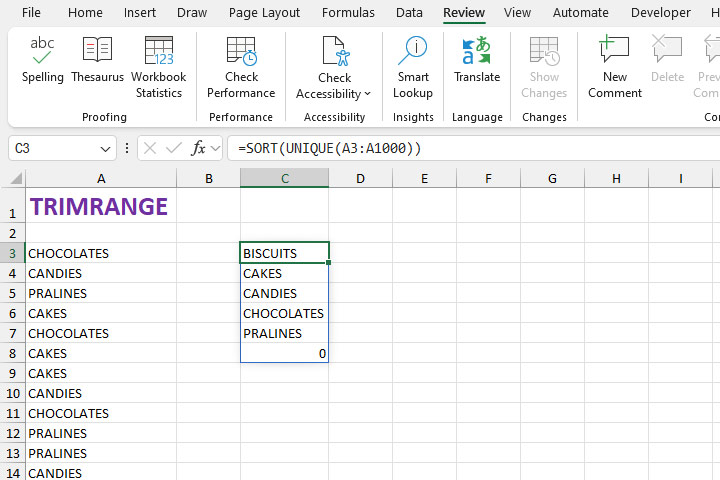Select row 8 header
This screenshot has height=480, width=720.
(12, 353)
